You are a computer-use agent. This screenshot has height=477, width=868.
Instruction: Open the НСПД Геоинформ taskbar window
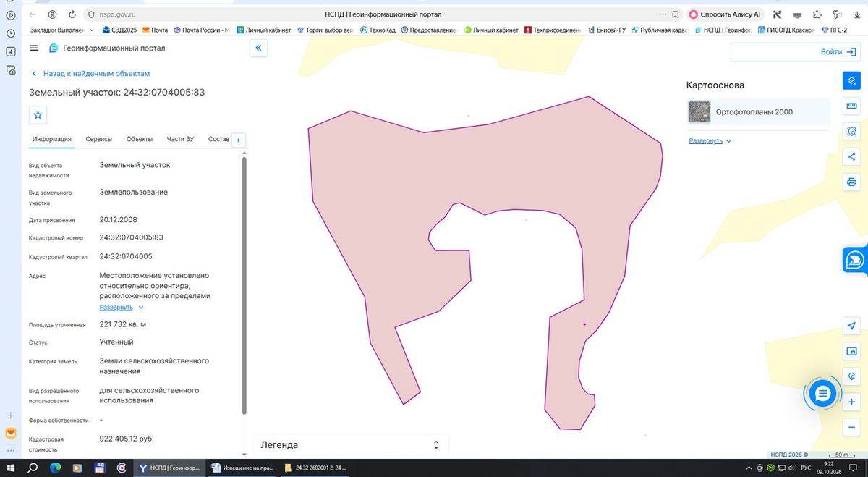click(x=169, y=468)
